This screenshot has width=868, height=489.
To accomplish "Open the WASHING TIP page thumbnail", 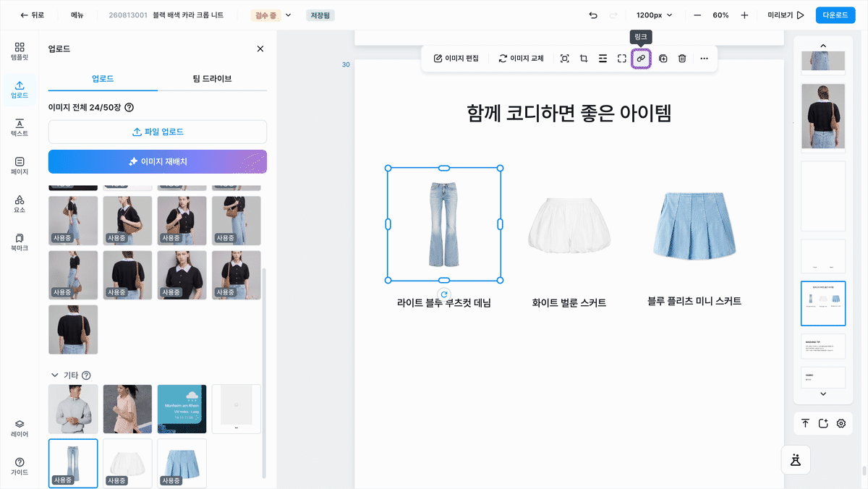I will (x=823, y=346).
